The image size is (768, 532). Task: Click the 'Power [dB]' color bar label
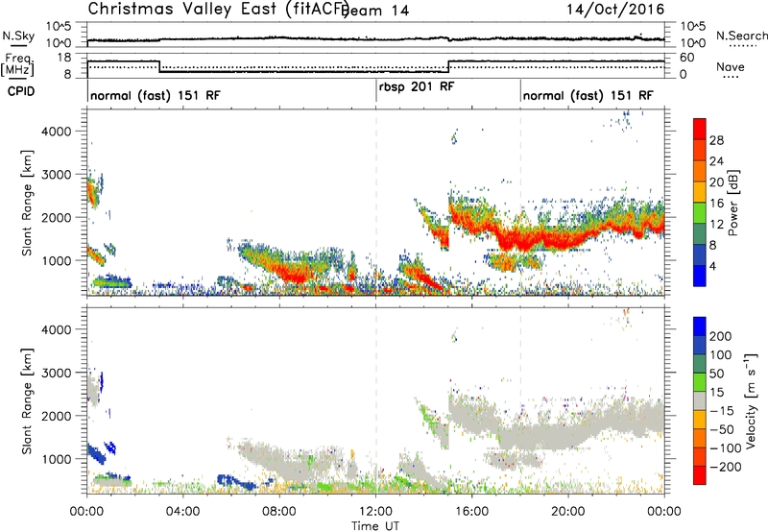coord(732,203)
